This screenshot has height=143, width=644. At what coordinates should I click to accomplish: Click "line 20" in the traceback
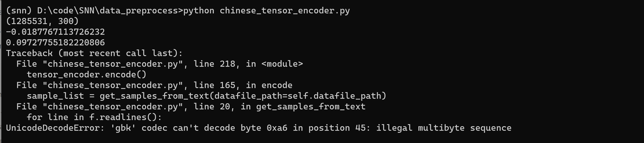(x=212, y=107)
